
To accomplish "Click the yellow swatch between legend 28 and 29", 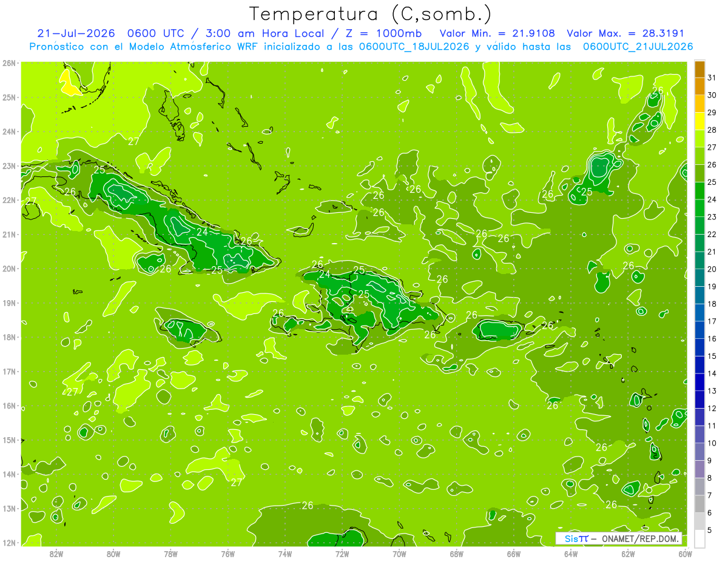I will (x=699, y=121).
